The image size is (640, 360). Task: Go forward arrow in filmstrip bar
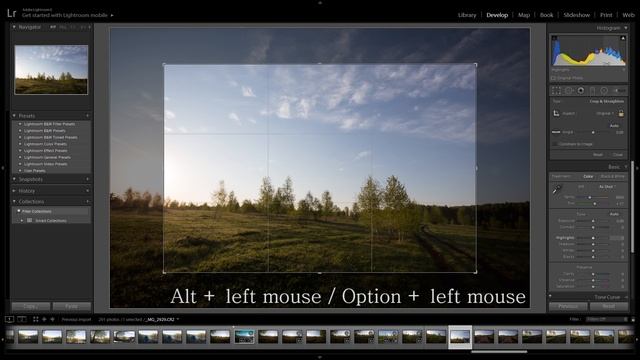coord(52,319)
